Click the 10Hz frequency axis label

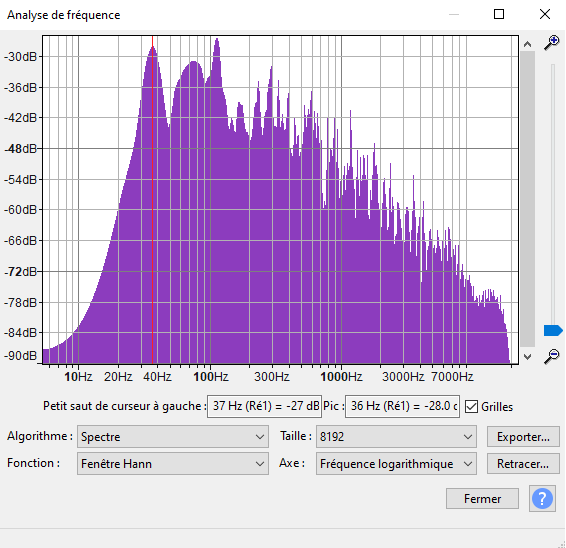tap(78, 377)
